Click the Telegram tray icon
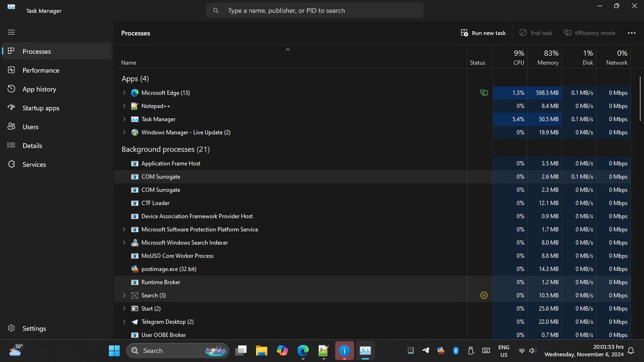This screenshot has height=362, width=644. coord(426,350)
